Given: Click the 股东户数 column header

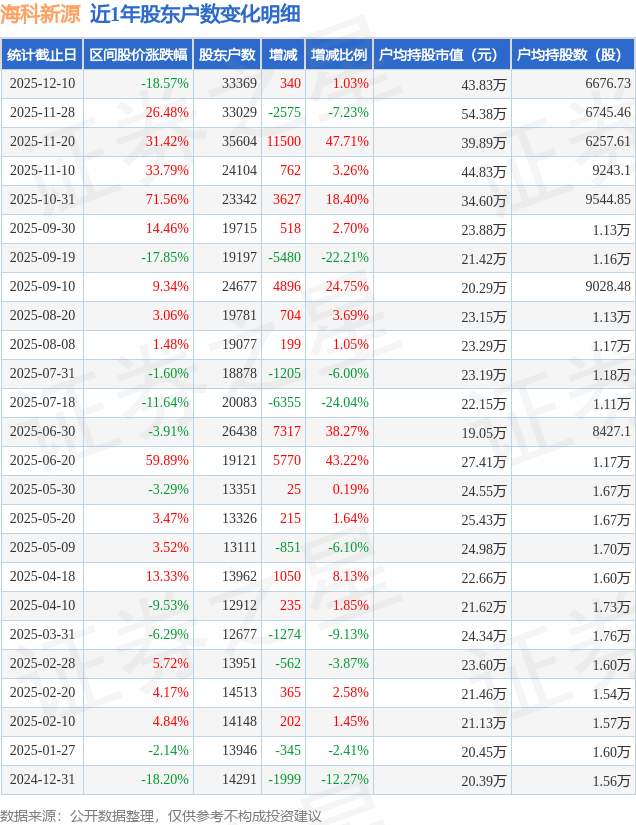Looking at the screenshot, I should tap(224, 55).
